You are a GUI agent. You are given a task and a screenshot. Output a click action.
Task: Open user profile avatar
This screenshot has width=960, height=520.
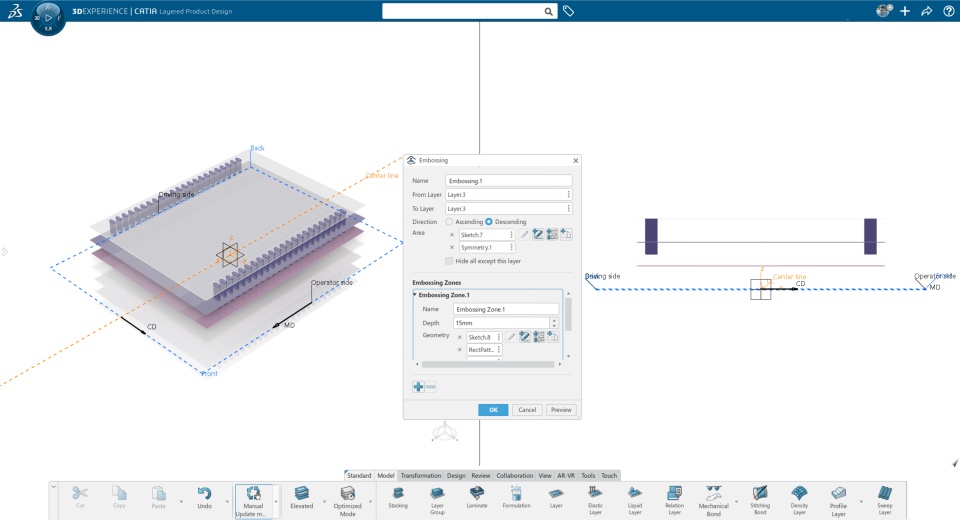883,10
